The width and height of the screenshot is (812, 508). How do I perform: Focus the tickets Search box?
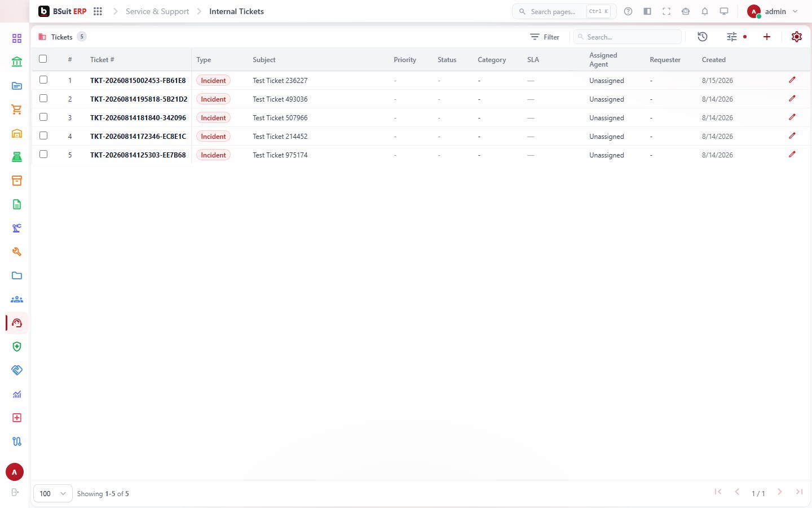628,37
